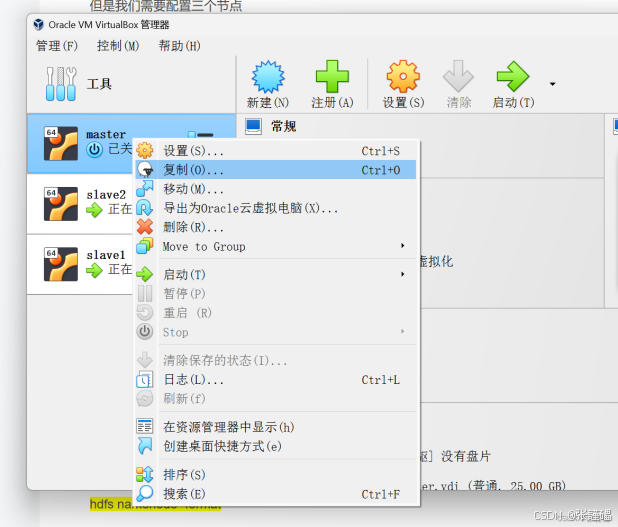Click the VirtualBox title bar logo
This screenshot has width=618, height=527.
coord(38,24)
